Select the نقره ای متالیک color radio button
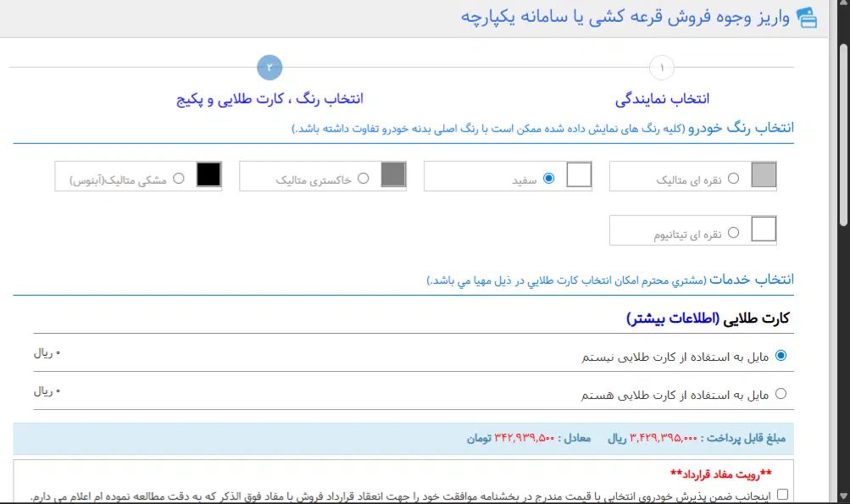Screen dimensions: 850x504 tap(733, 178)
